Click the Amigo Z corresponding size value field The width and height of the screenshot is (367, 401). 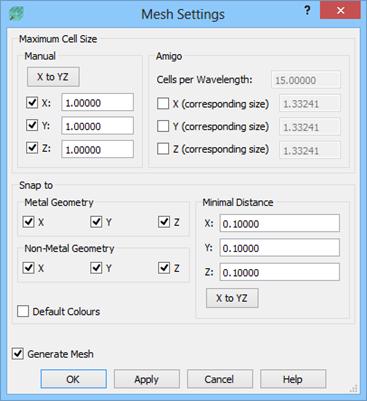tap(310, 150)
